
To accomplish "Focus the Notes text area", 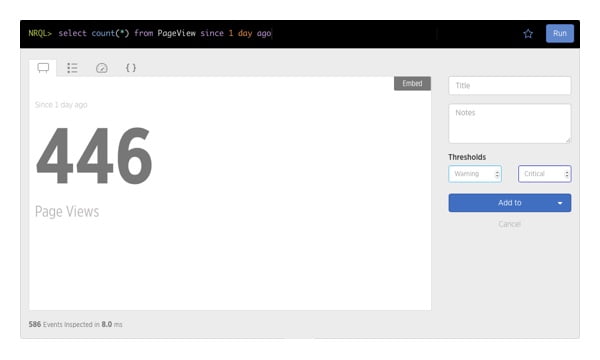I will point(509,124).
